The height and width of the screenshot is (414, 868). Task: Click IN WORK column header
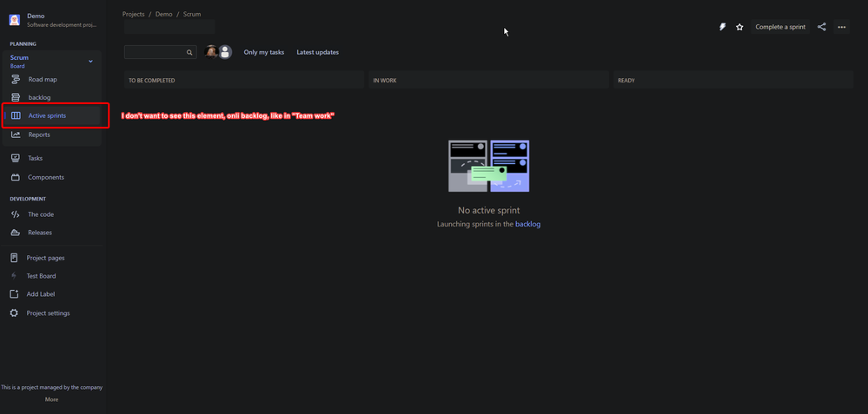pos(489,80)
